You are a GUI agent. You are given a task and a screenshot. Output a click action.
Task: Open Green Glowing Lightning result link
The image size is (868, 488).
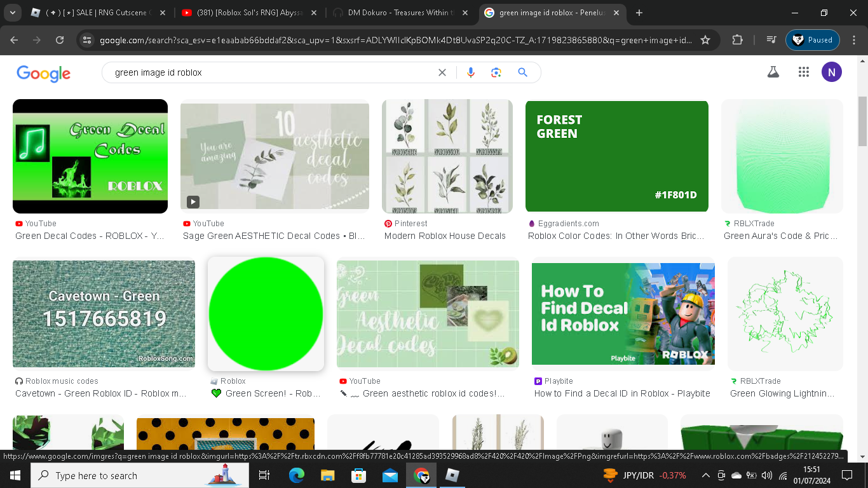(782, 393)
